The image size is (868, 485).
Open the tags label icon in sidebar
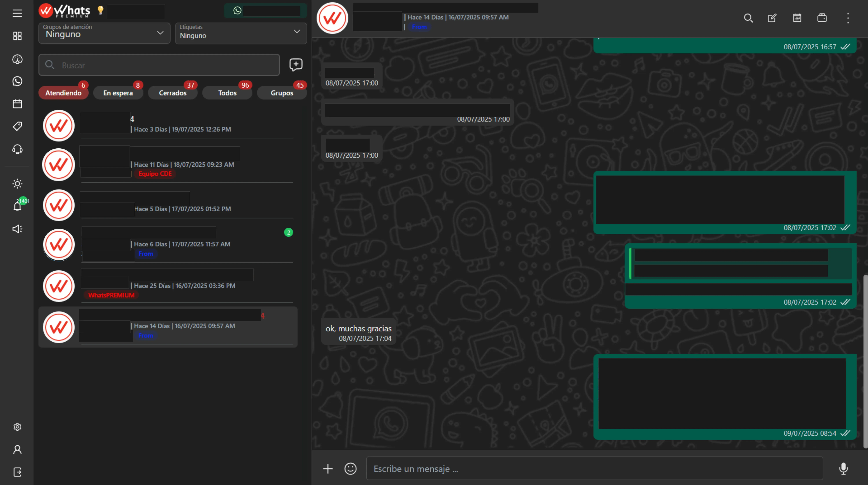[17, 126]
